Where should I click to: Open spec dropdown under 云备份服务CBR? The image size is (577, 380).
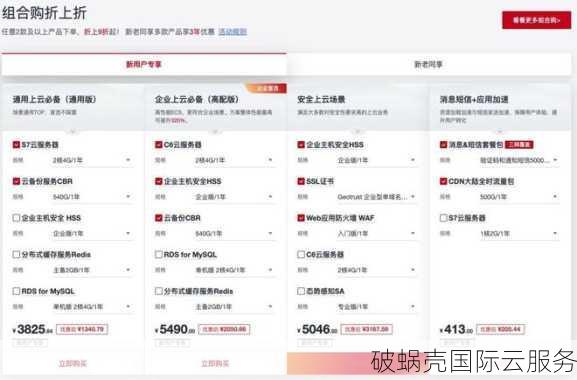(91, 197)
